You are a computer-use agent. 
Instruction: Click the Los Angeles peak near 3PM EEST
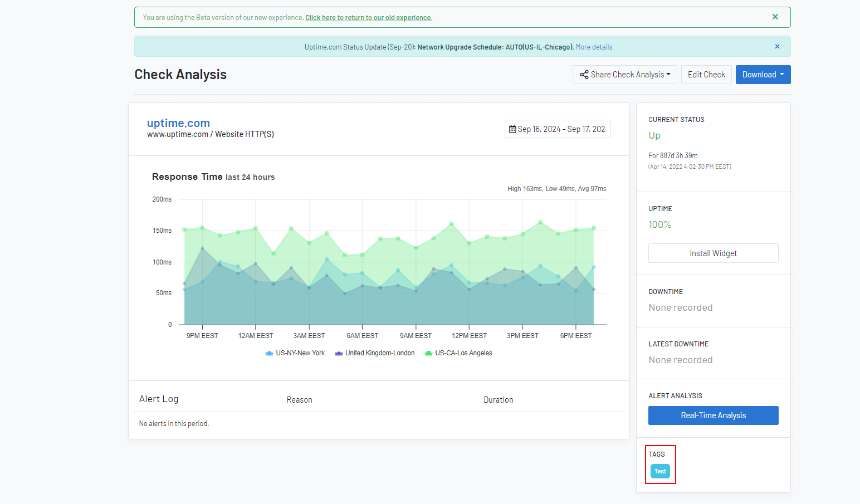pyautogui.click(x=540, y=222)
